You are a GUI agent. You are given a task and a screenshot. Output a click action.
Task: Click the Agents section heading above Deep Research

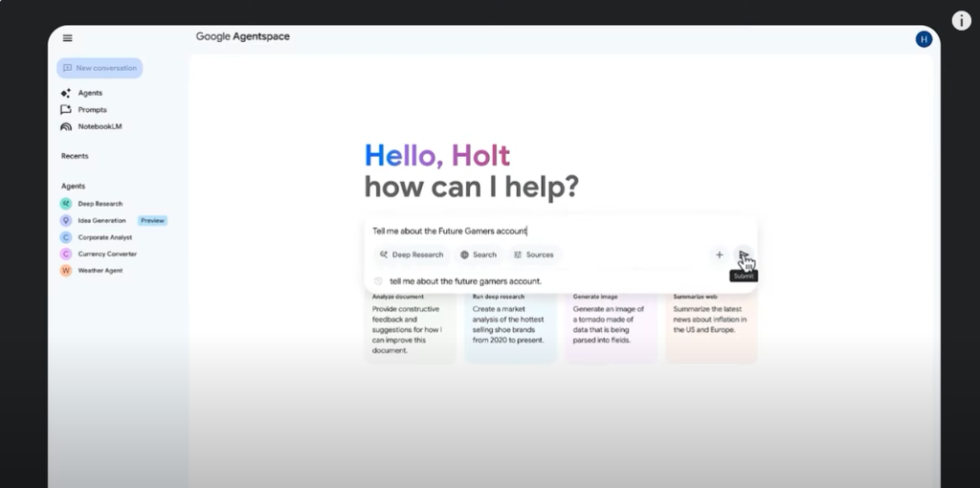(x=73, y=187)
